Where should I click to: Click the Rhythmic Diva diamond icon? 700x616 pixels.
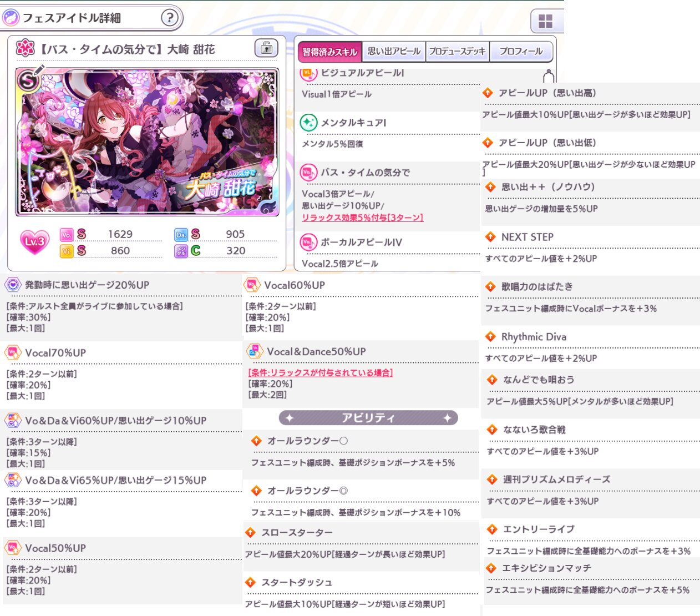(490, 336)
